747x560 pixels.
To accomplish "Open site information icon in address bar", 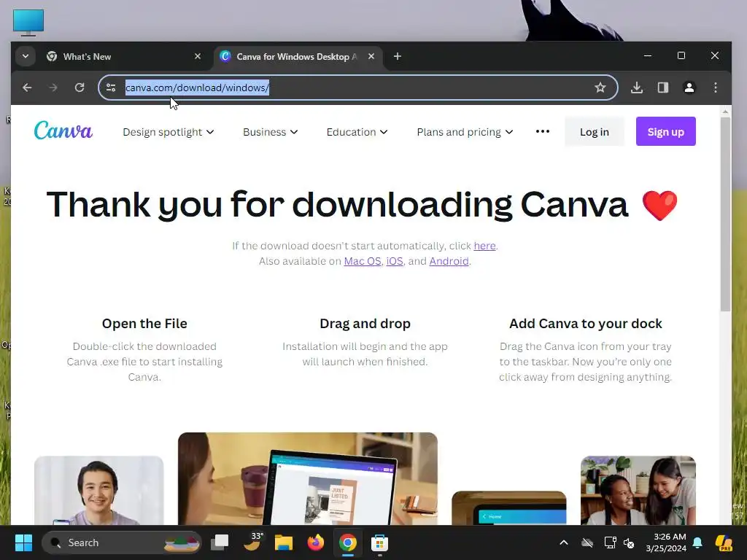I will pos(111,87).
